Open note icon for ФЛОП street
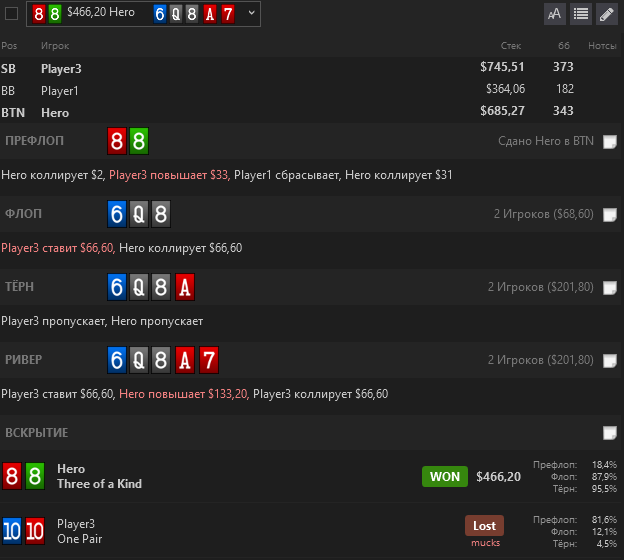 [x=610, y=215]
